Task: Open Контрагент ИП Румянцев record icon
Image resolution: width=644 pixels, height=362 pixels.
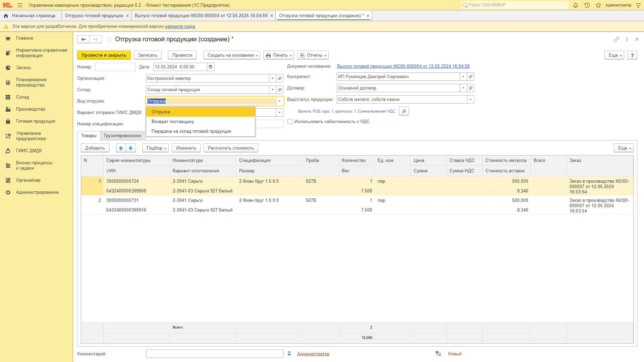Action: [x=471, y=77]
